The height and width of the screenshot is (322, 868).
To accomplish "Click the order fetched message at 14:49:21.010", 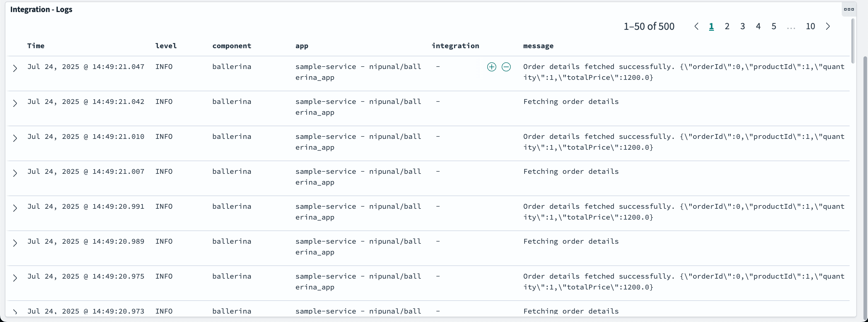I will tap(684, 142).
